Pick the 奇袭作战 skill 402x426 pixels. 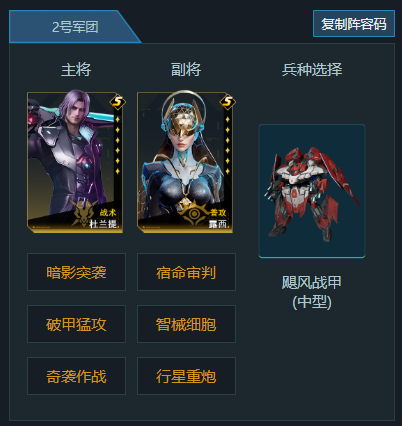76,376
